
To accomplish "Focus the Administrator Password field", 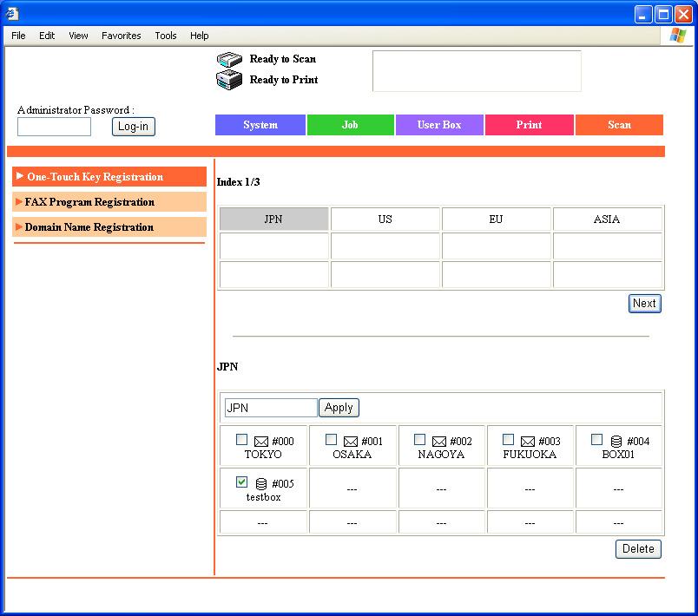I will (x=55, y=127).
